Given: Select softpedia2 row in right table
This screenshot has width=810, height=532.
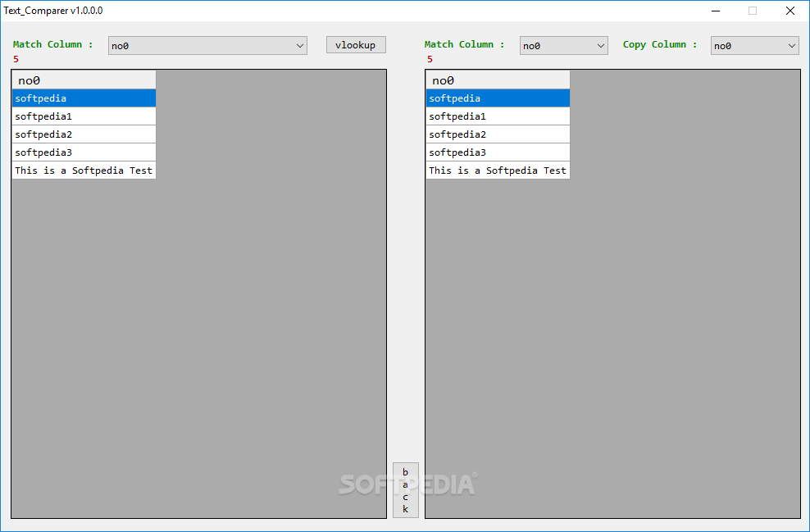Looking at the screenshot, I should (498, 134).
